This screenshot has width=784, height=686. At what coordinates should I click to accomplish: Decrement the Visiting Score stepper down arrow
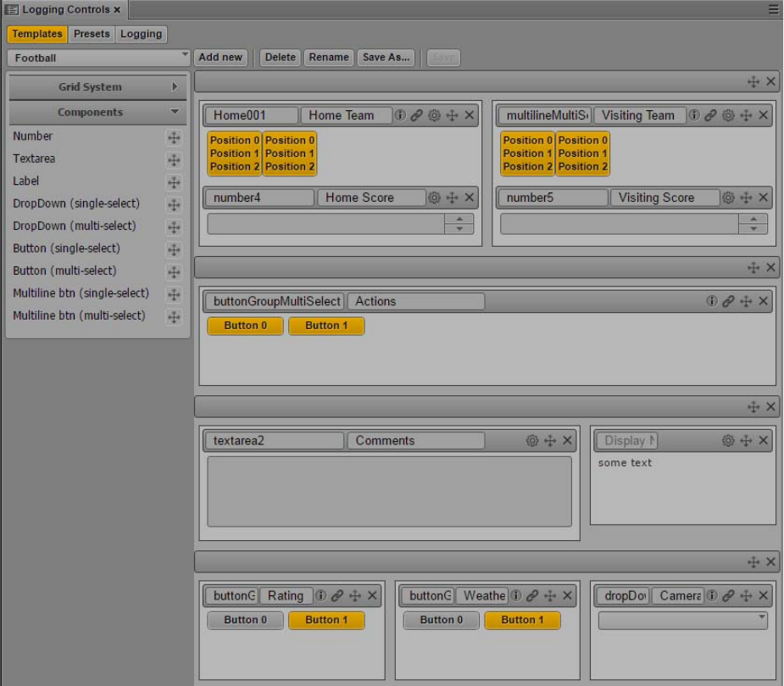pos(753,229)
